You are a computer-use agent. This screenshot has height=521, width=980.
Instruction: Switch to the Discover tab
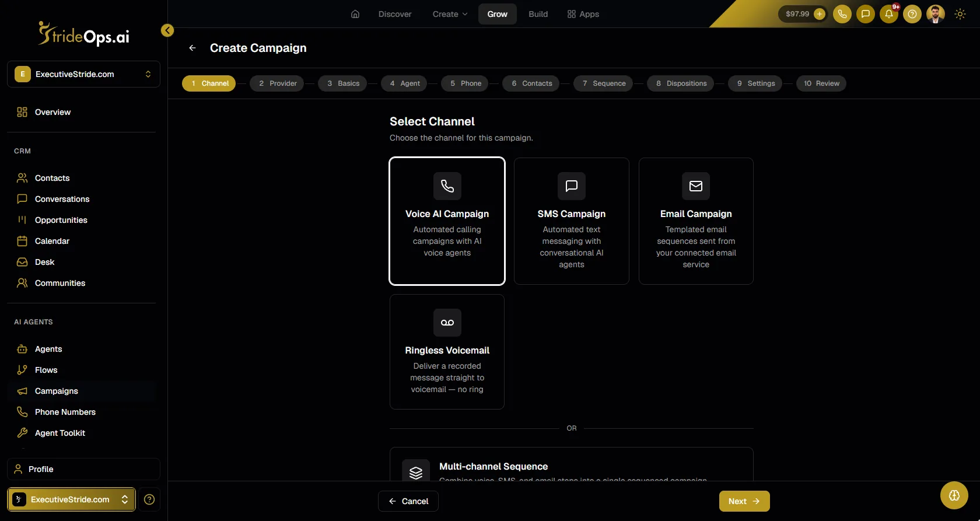pyautogui.click(x=395, y=14)
